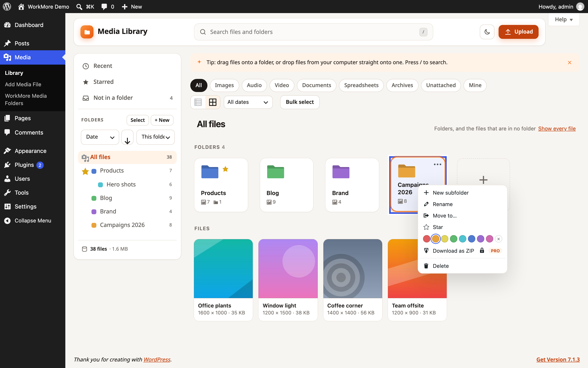This screenshot has width=588, height=368.
Task: Toggle dark mode with the moon icon
Action: click(x=487, y=32)
